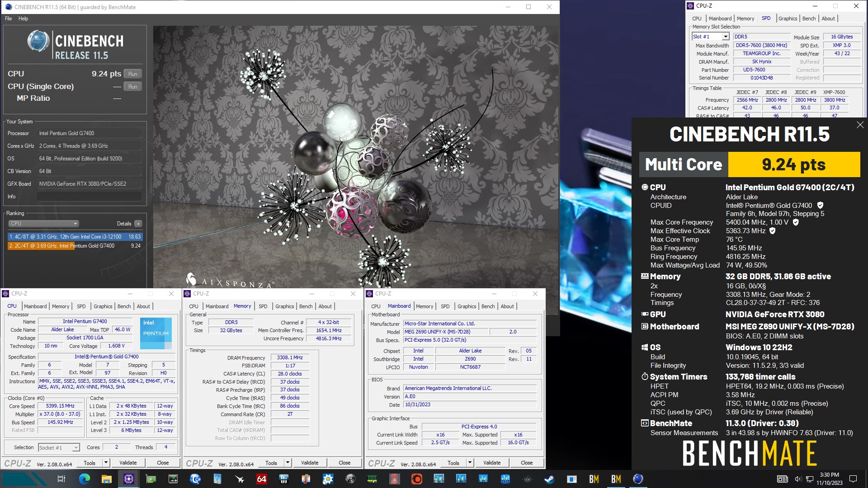868x488 pixels.
Task: Expand ranking Details arrow in Cinebench
Action: click(138, 224)
